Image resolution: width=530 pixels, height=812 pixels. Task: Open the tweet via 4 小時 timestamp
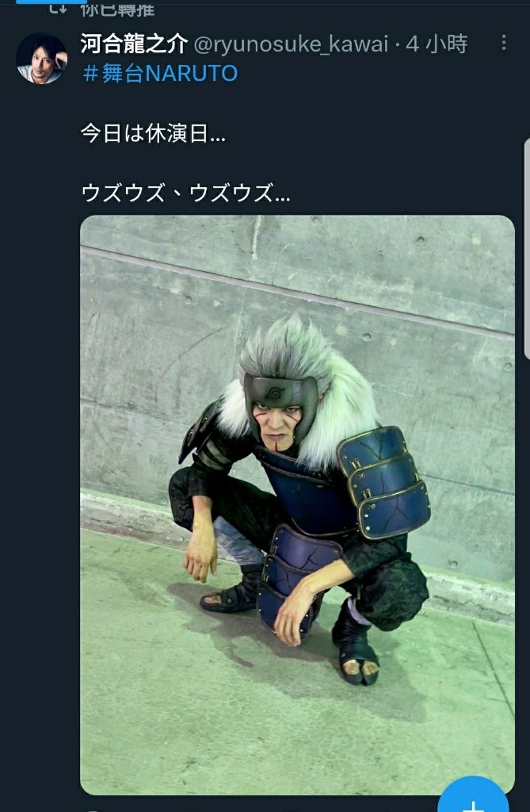pyautogui.click(x=437, y=44)
